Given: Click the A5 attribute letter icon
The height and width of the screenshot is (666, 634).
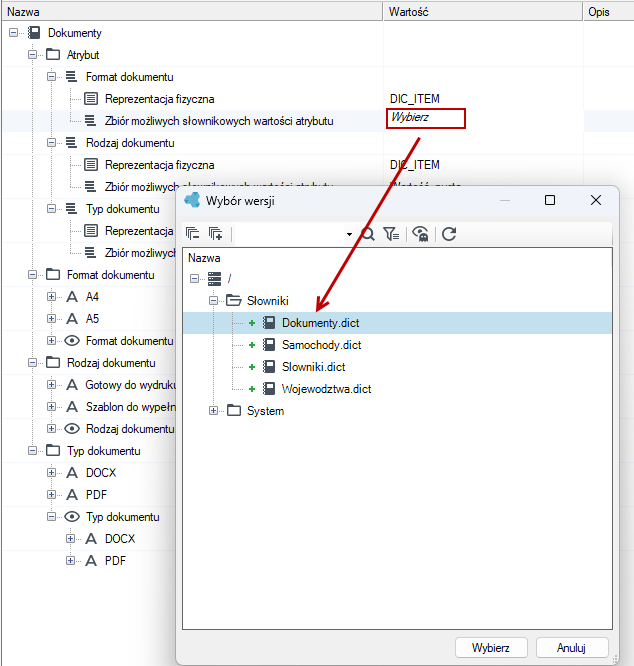Looking at the screenshot, I should (72, 319).
